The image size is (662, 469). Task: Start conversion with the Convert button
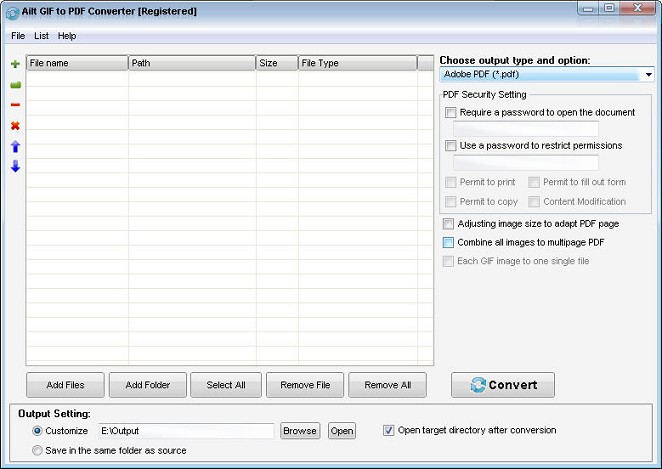pyautogui.click(x=503, y=385)
